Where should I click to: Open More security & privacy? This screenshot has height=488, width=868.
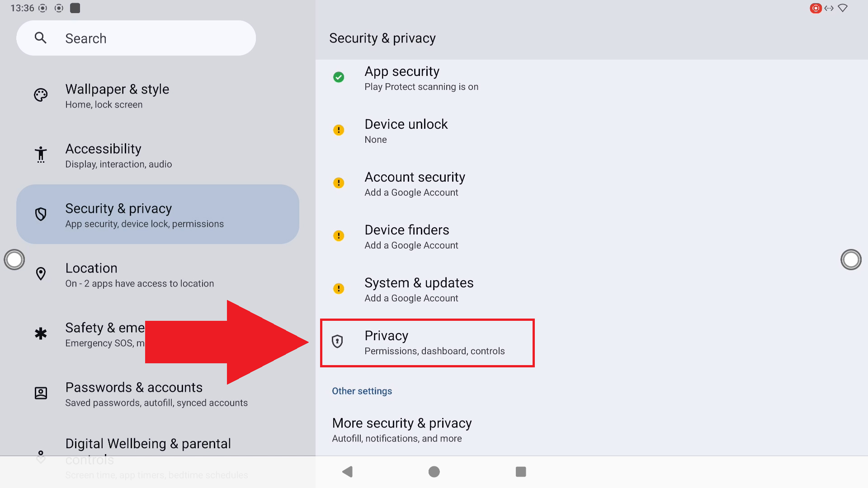pos(401,430)
